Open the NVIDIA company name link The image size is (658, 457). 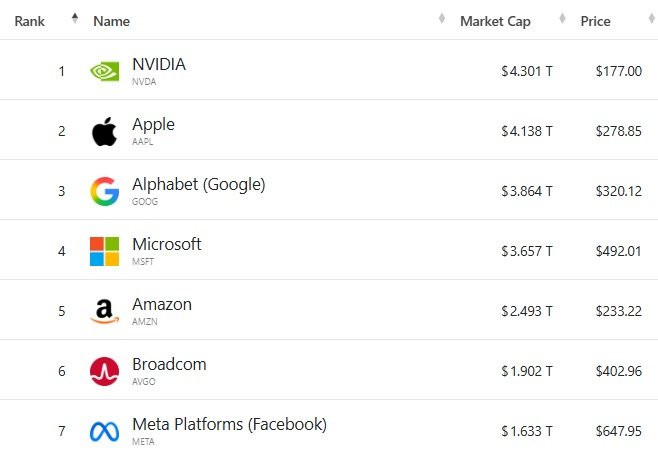[x=159, y=65]
